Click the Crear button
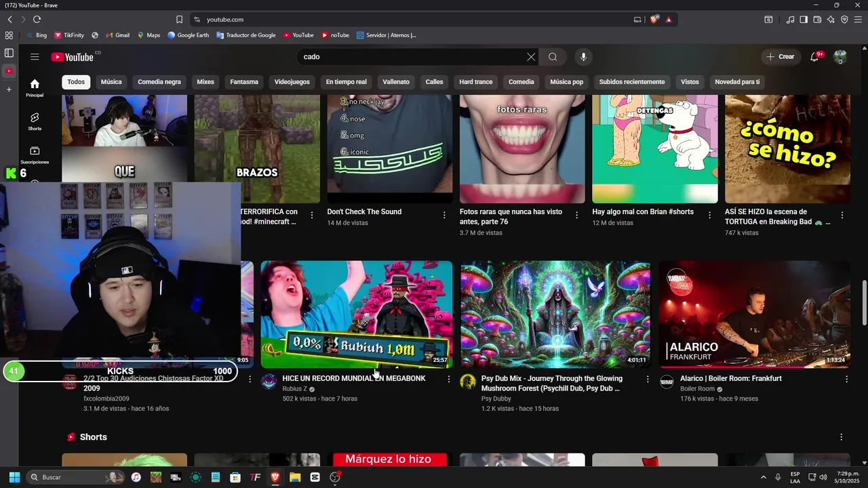The image size is (868, 488). pos(780,57)
